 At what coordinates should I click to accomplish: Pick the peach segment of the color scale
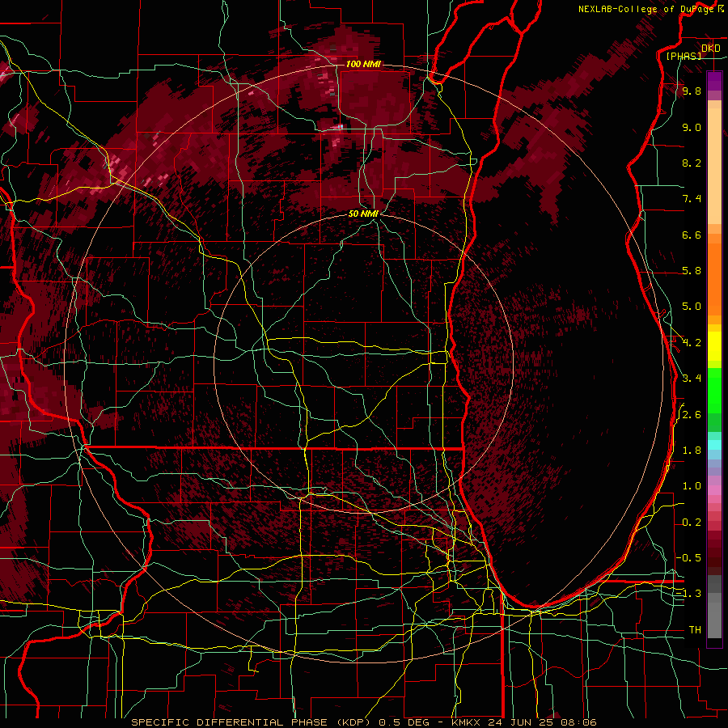(x=714, y=165)
